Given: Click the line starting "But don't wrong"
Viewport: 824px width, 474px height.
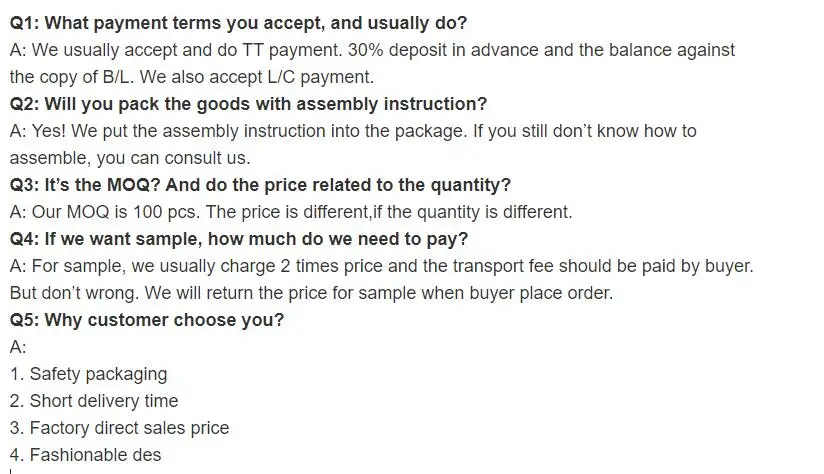Looking at the screenshot, I should coord(310,293).
